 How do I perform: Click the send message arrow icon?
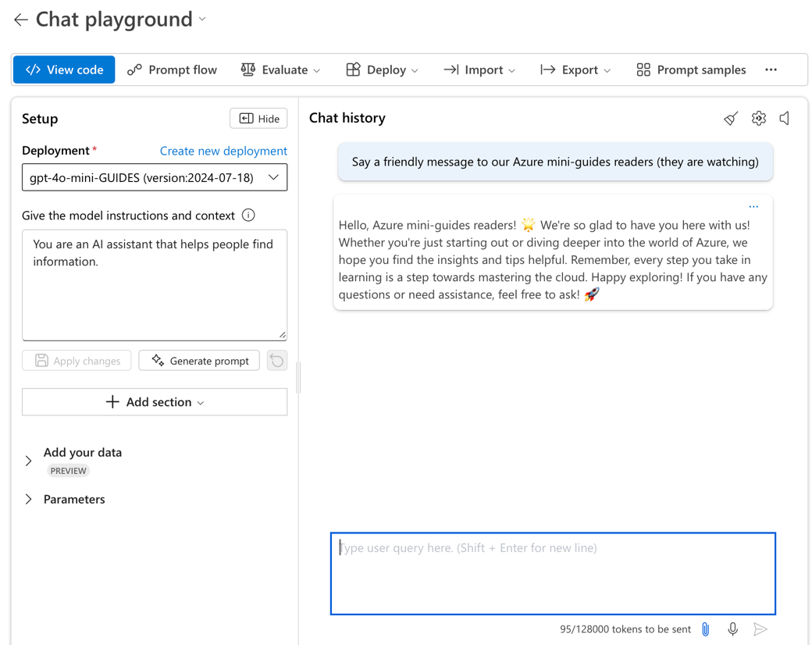(760, 629)
